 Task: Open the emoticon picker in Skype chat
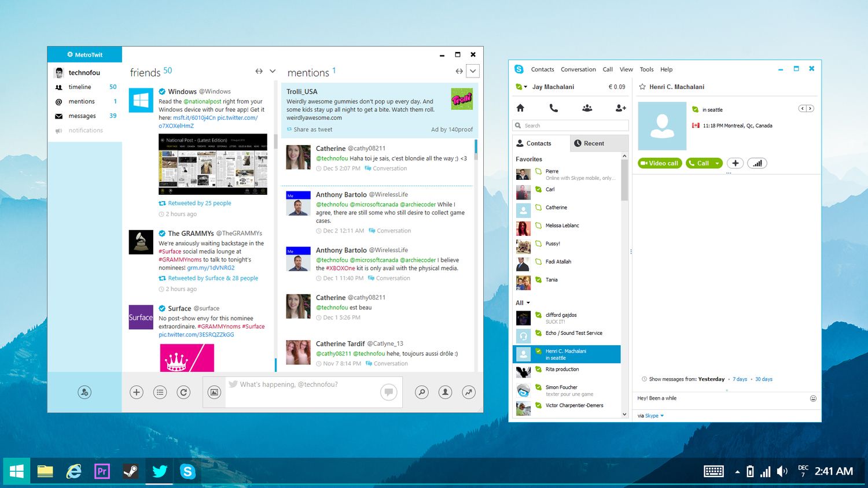coord(813,398)
